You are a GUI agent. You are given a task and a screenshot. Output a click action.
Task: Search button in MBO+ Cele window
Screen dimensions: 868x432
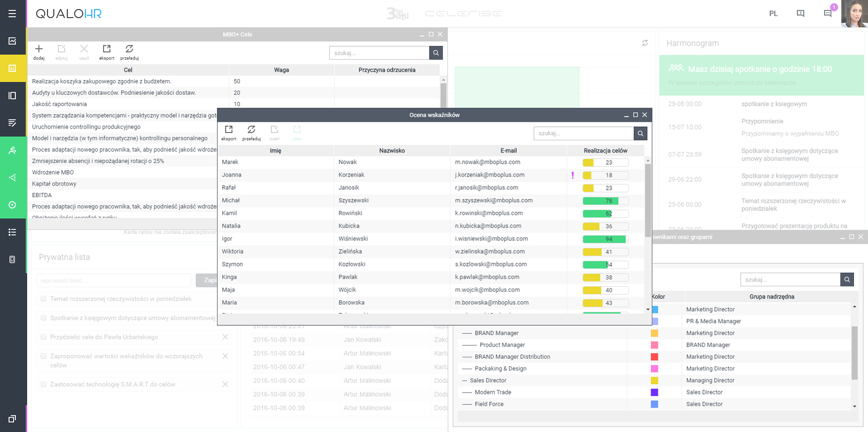(436, 53)
